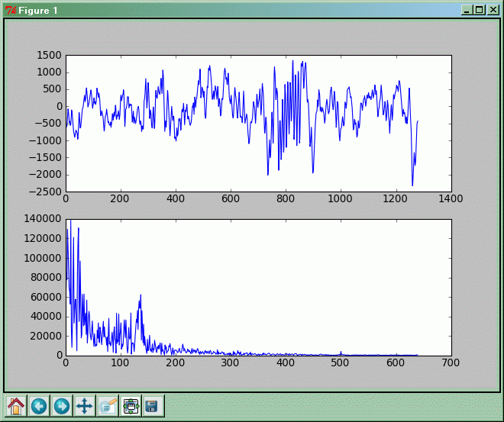
Task: Minimize the Figure 1 window
Action: (x=467, y=10)
